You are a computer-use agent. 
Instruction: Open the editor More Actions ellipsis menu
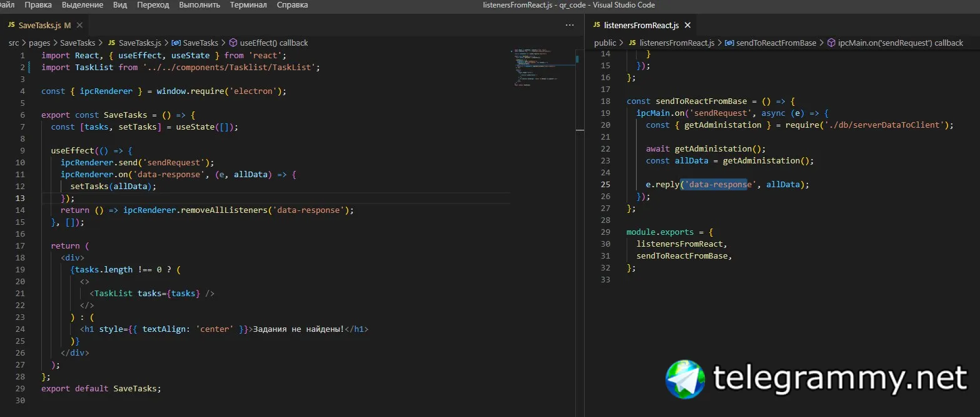[x=569, y=26]
